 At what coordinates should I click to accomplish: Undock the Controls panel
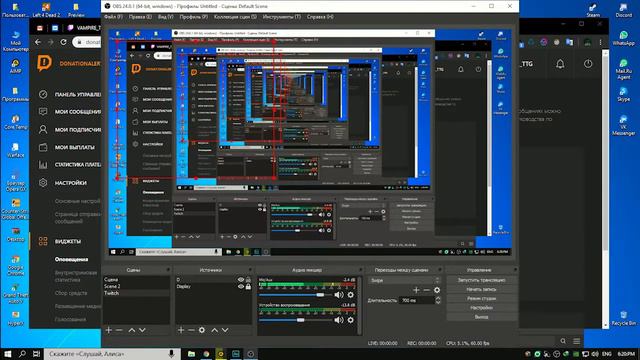pos(515,270)
